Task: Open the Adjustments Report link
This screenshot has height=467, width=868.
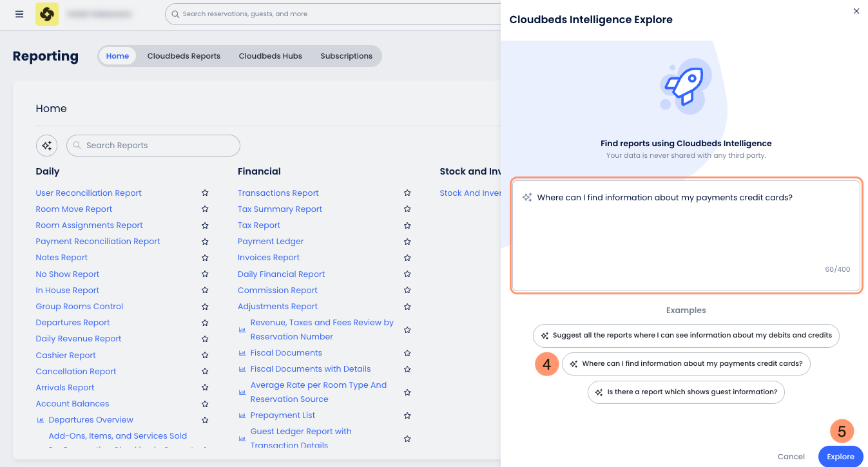Action: (278, 307)
